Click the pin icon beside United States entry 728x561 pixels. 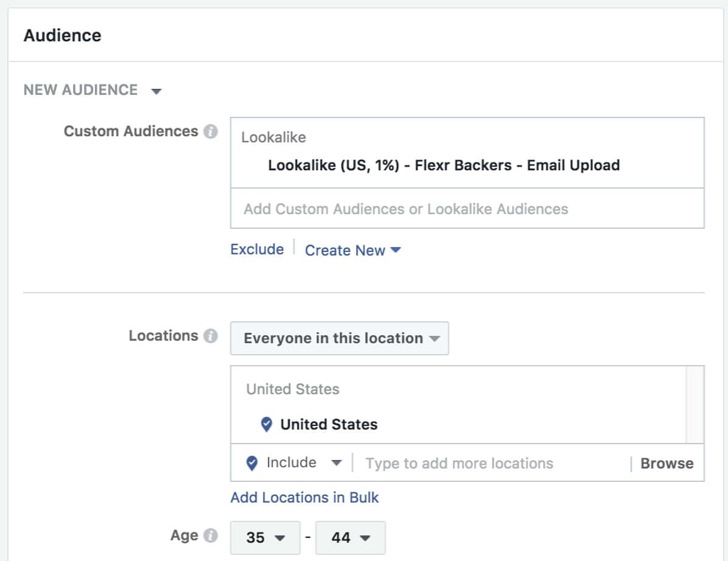[266, 425]
